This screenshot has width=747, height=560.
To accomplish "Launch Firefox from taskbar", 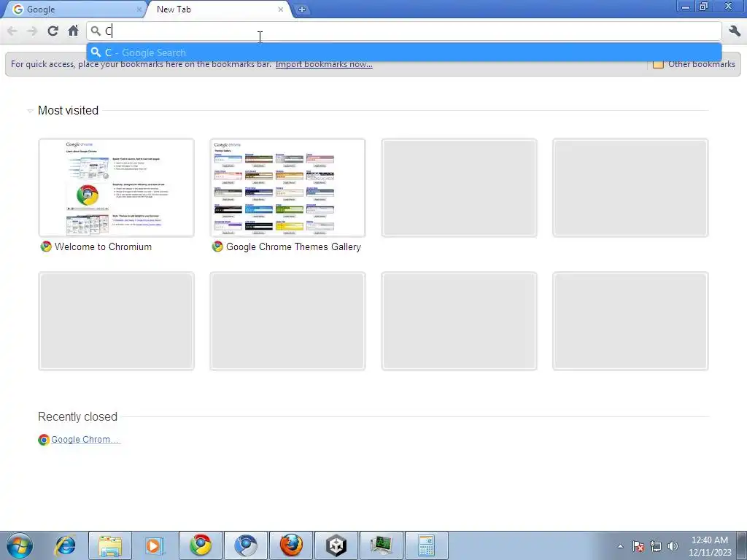I will [291, 545].
